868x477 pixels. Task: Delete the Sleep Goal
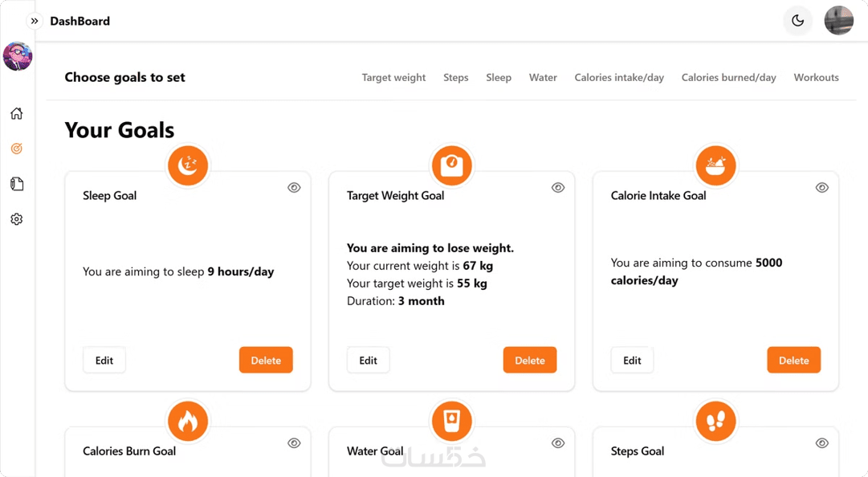[266, 361]
